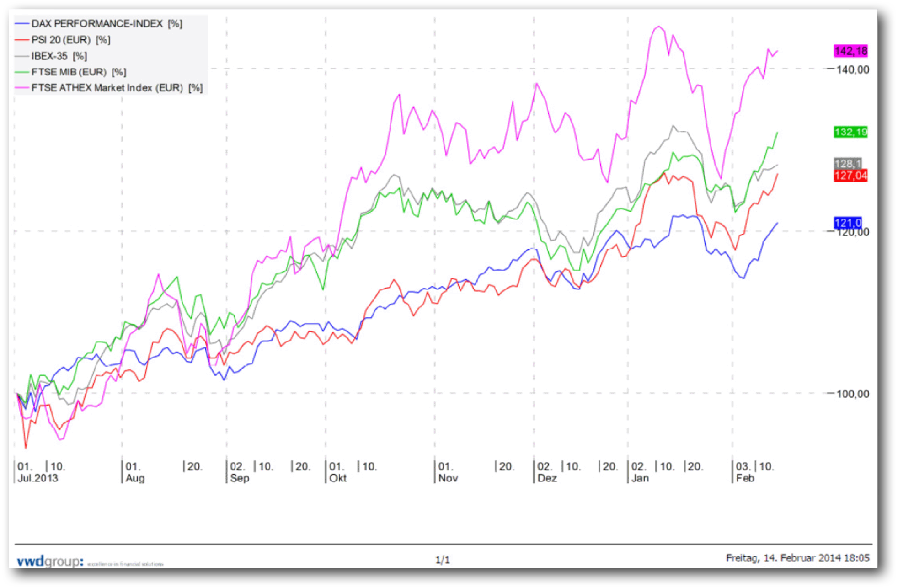Click the blue 121,0 value label
The width and height of the screenshot is (898, 588).
point(848,223)
